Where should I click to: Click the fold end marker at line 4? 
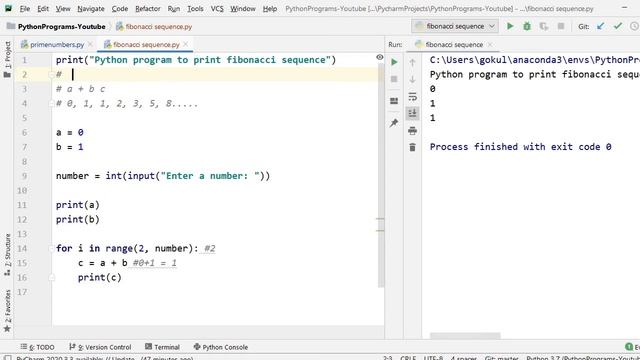tap(51, 104)
